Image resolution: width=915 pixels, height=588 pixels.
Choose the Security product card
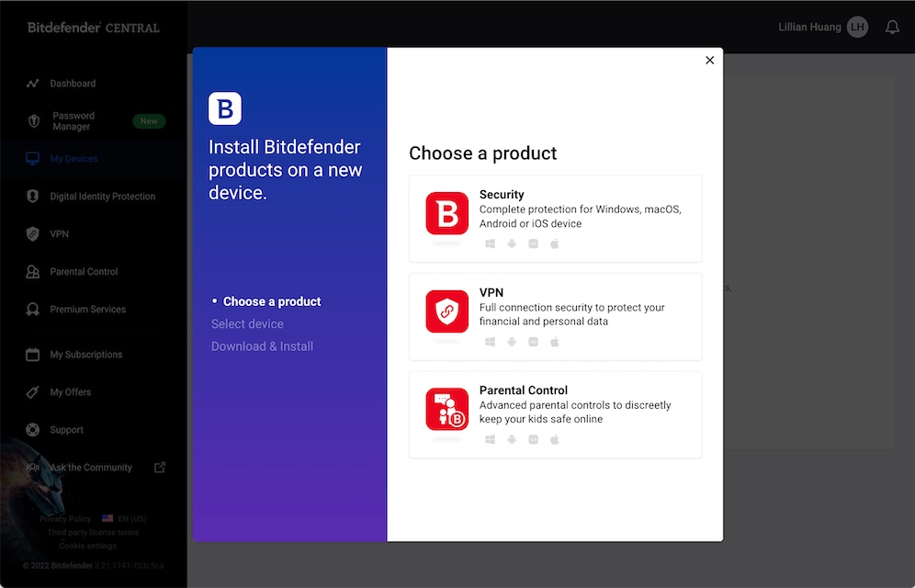point(555,219)
